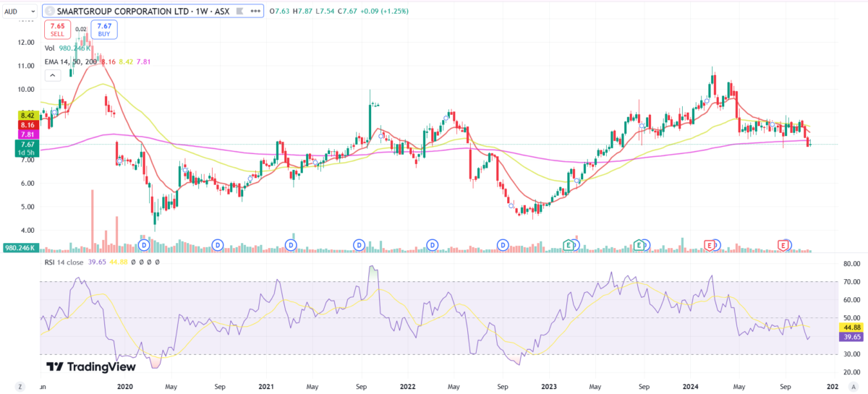Click the H7.87 high value
Viewport: 868px width, 394px height.
301,12
